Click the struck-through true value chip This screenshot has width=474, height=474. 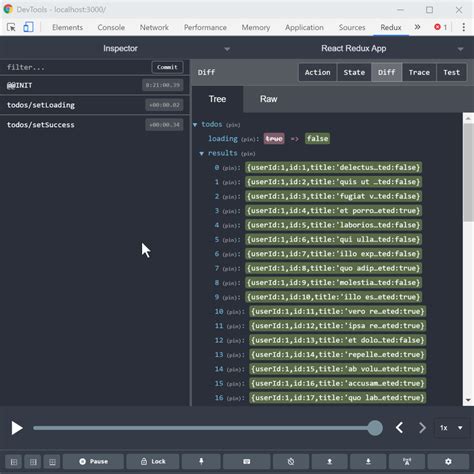pos(274,138)
